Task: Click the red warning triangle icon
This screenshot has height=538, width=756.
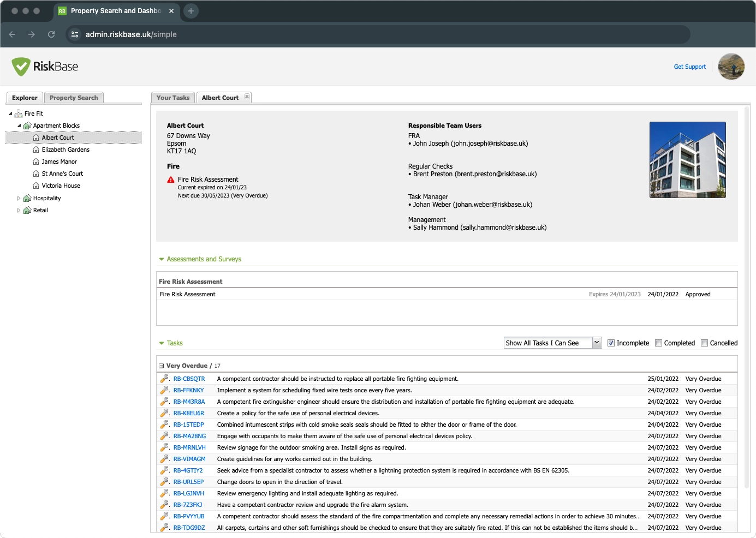Action: tap(171, 180)
